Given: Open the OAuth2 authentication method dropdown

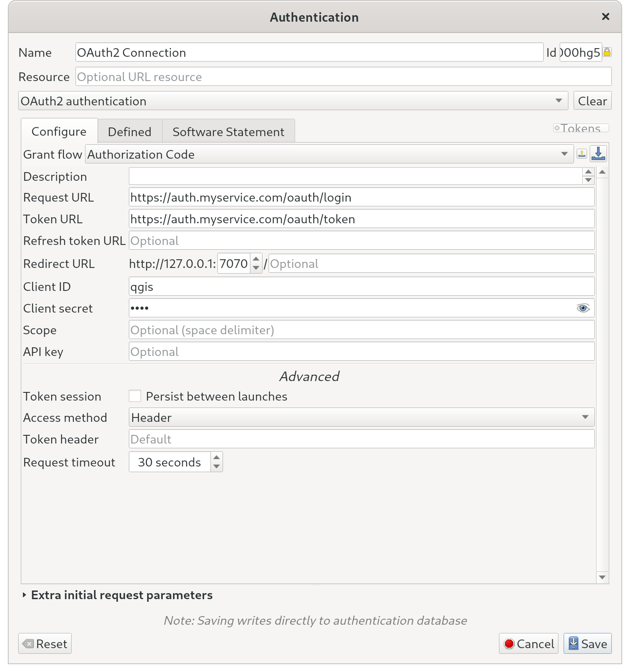Looking at the screenshot, I should tap(293, 101).
